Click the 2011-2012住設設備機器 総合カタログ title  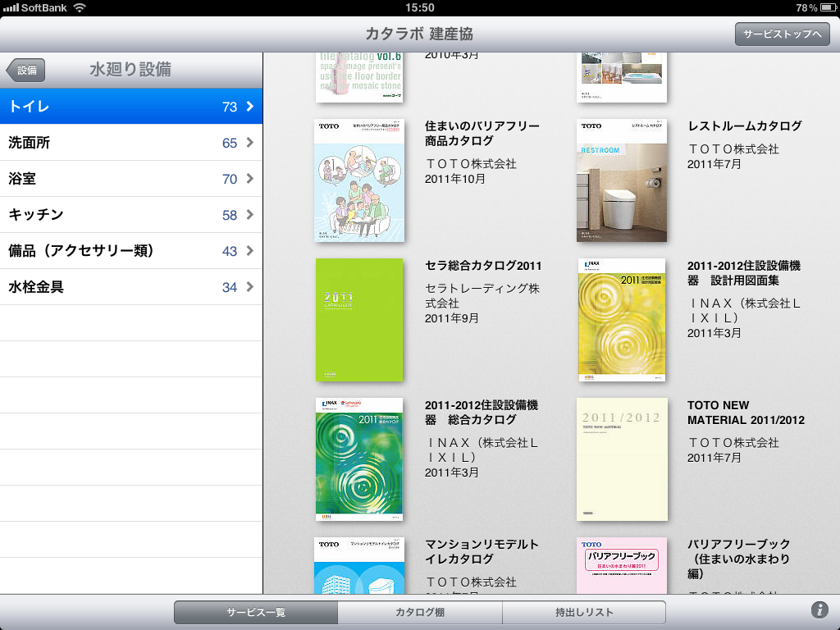pyautogui.click(x=482, y=413)
